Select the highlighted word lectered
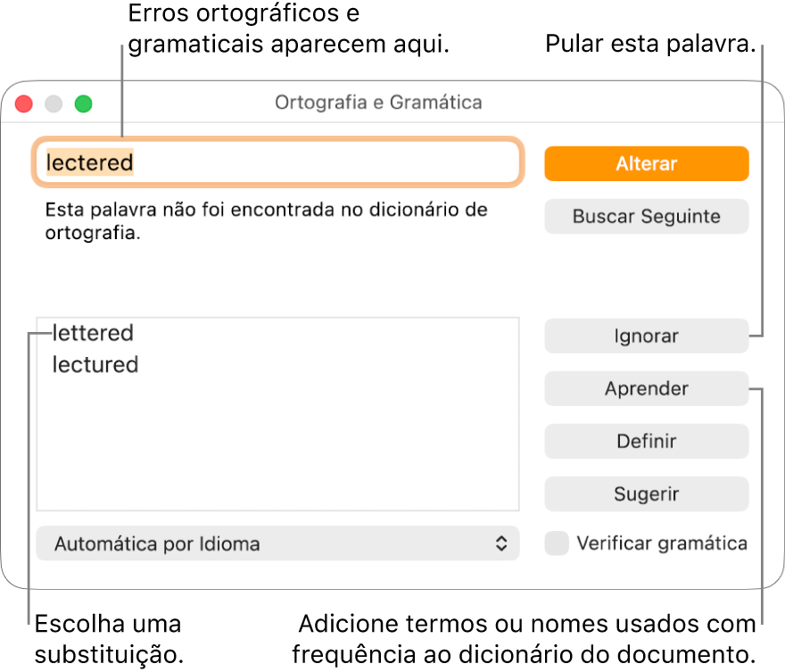Viewport: 785px width, 672px height. point(87,163)
